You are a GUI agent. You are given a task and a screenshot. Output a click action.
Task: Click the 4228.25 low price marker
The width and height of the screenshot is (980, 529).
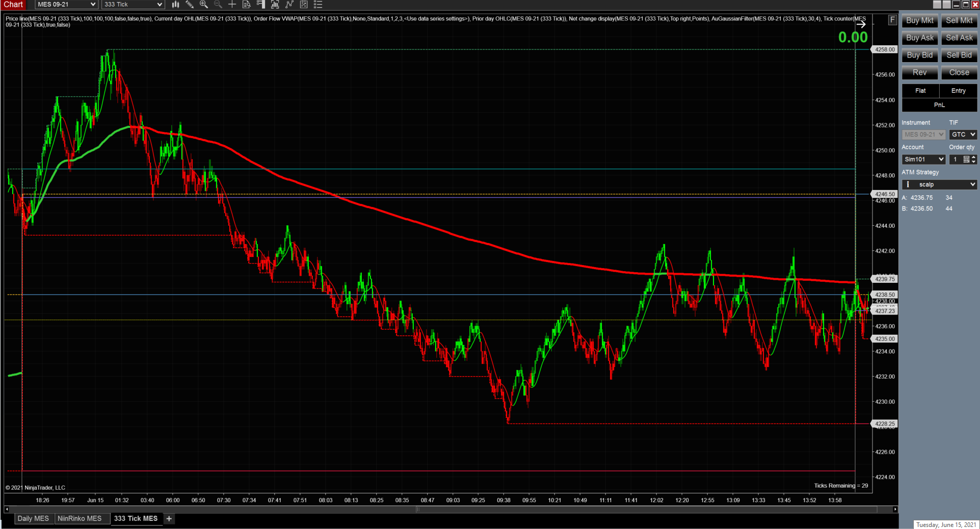coord(885,424)
